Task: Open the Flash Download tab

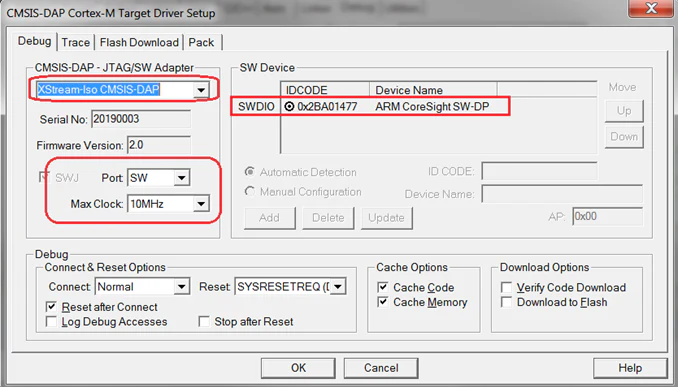Action: [x=139, y=42]
